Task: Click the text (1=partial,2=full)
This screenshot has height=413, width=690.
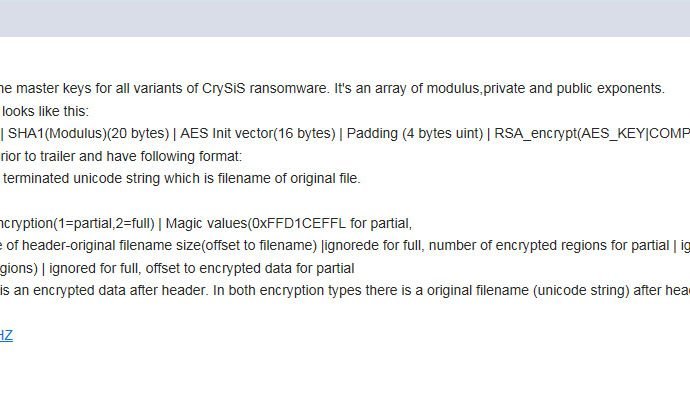Action: click(x=104, y=223)
